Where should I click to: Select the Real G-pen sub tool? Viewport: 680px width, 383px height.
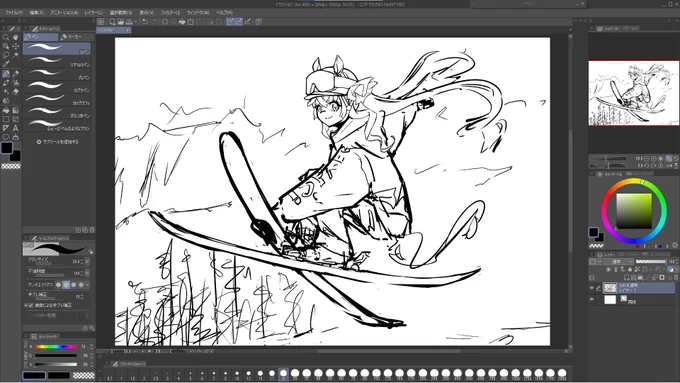point(57,61)
